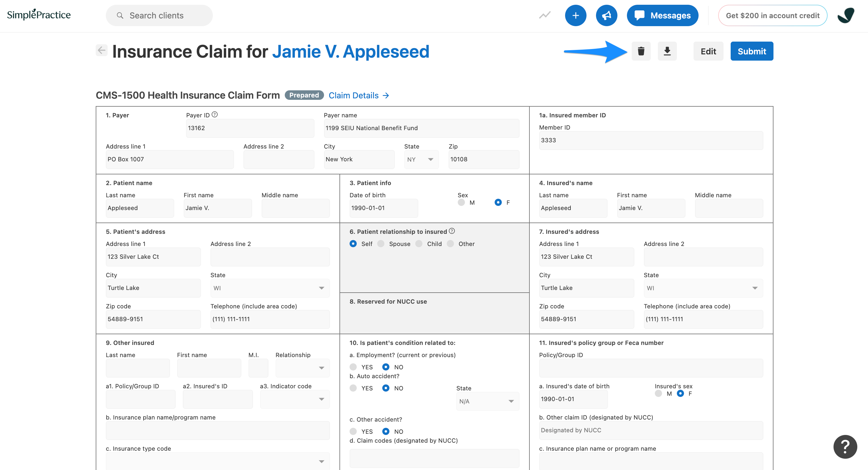868x470 pixels.
Task: Choose YES for Auto accident
Action: click(x=353, y=388)
